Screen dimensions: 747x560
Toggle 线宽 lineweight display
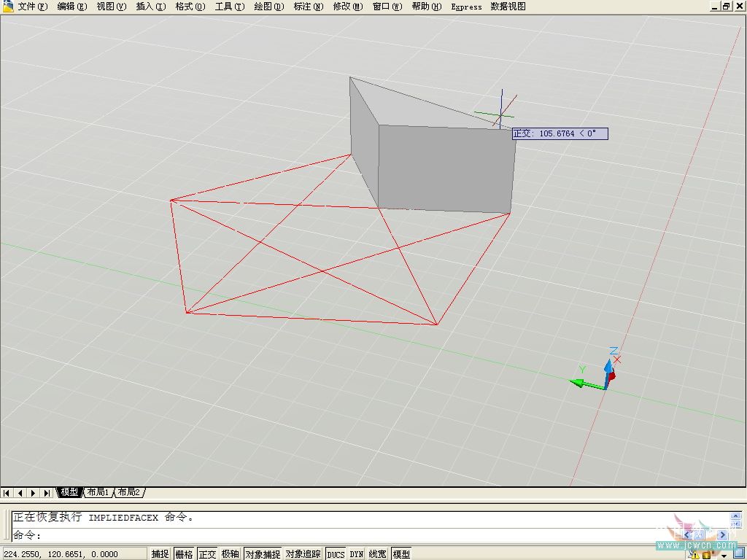(377, 554)
